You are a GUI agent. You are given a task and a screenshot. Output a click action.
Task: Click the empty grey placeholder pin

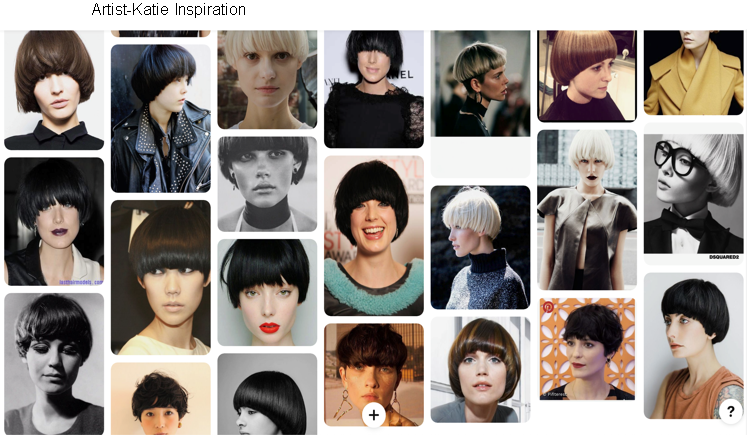click(x=480, y=158)
